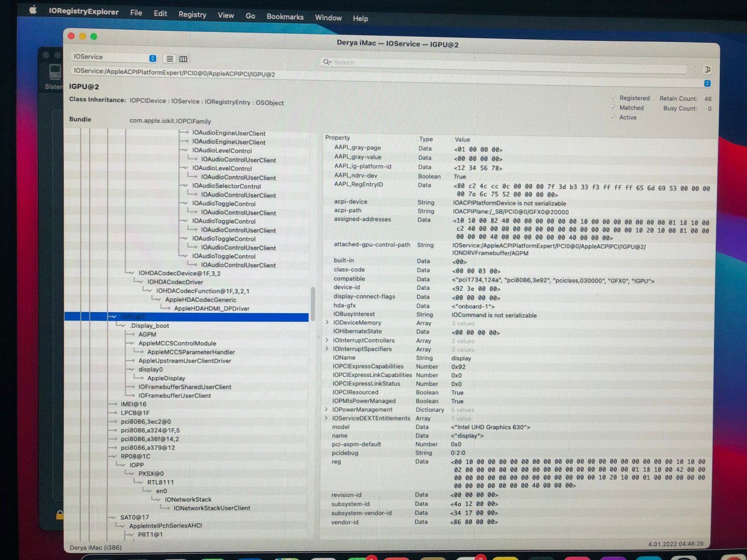Sort by the Property column header
This screenshot has width=747, height=560.
tap(338, 138)
